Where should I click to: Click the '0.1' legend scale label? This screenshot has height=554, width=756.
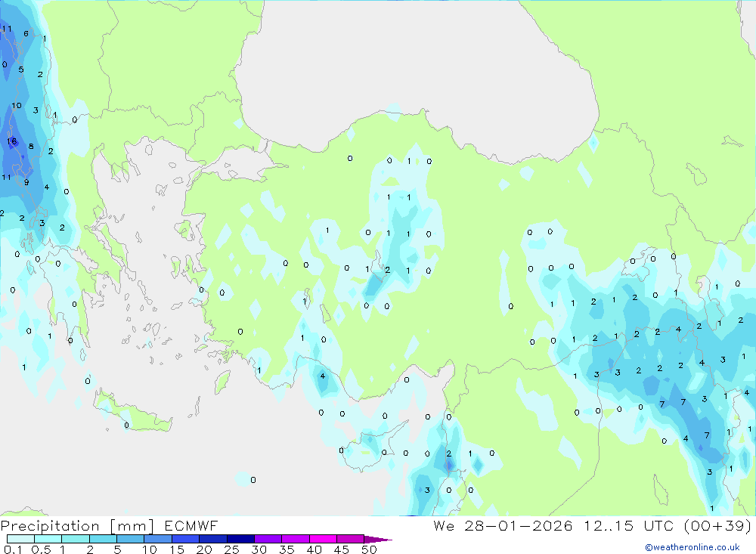pyautogui.click(x=13, y=549)
